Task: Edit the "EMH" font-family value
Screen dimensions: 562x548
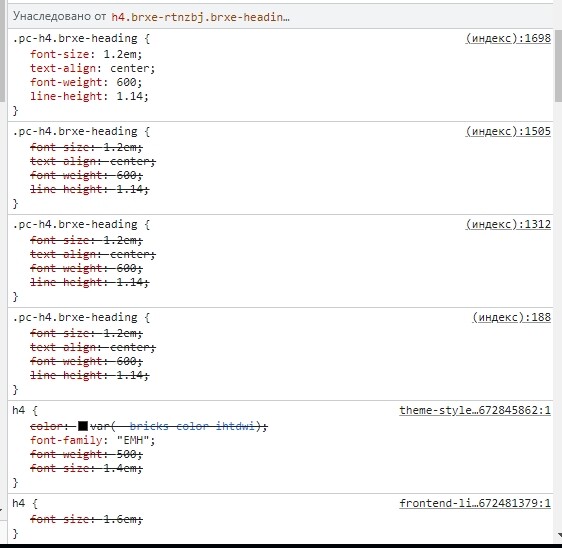Action: pyautogui.click(x=133, y=440)
